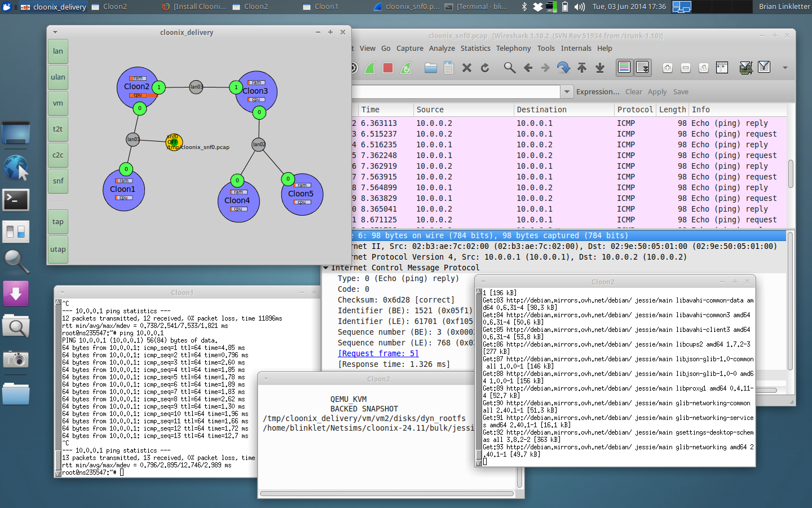Open a capture file via folder icon
Viewport: 812px width, 508px height.
431,68
